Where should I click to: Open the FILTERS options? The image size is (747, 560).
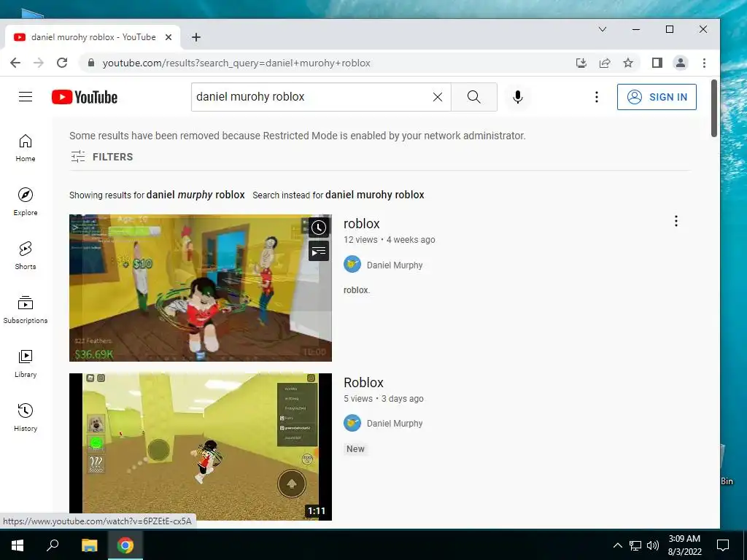(101, 157)
